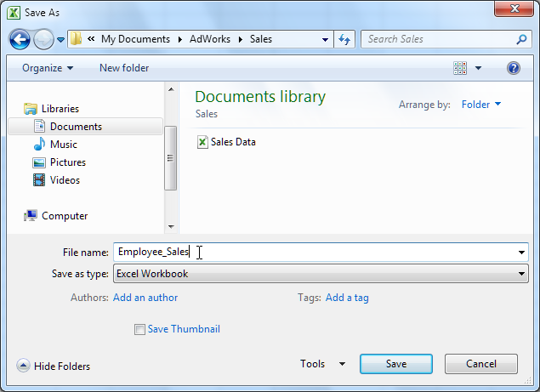
Task: Select Computer in navigation pane
Action: click(x=65, y=216)
